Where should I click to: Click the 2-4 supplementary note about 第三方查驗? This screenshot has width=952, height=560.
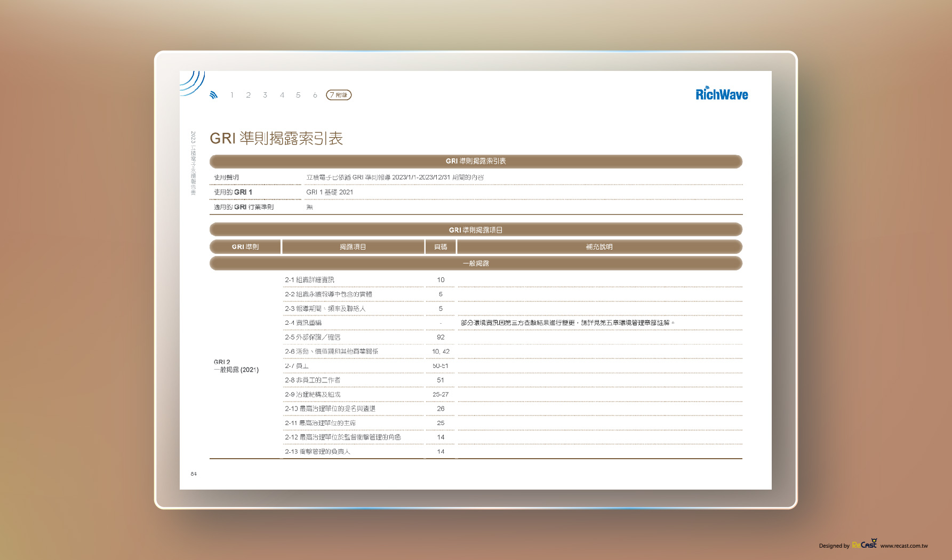(x=567, y=323)
